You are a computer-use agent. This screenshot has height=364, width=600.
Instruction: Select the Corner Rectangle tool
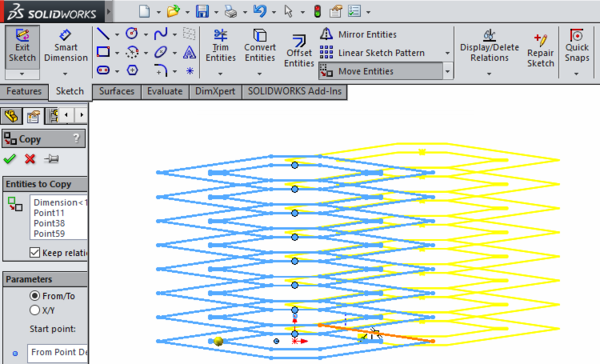(103, 52)
